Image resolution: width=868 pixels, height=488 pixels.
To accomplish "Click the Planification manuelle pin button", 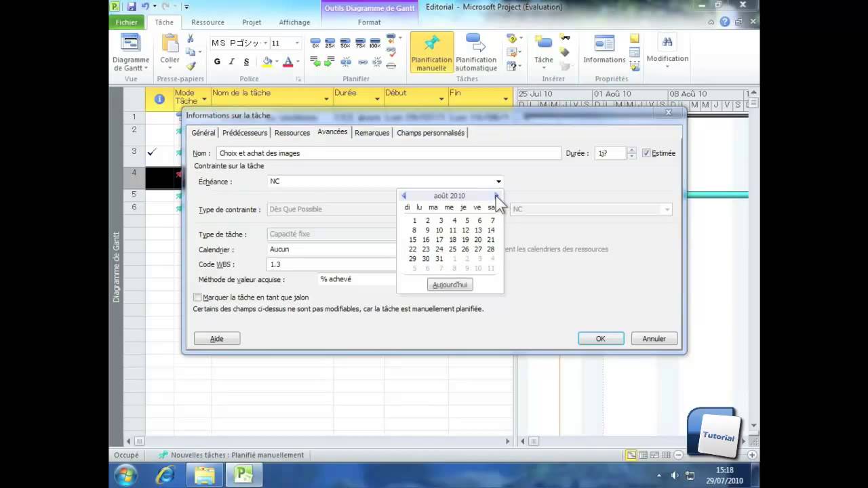I will tap(431, 53).
